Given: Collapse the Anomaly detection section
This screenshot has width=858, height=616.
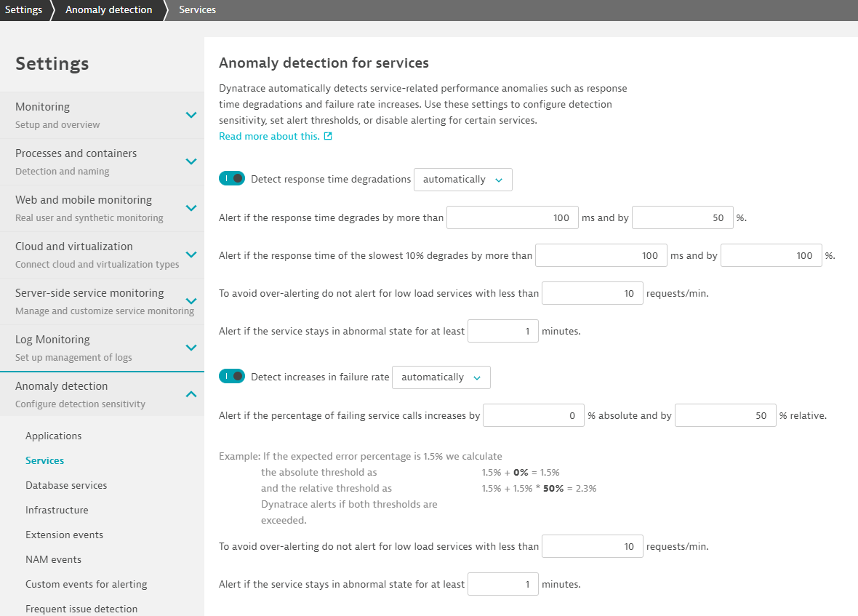Looking at the screenshot, I should point(191,394).
